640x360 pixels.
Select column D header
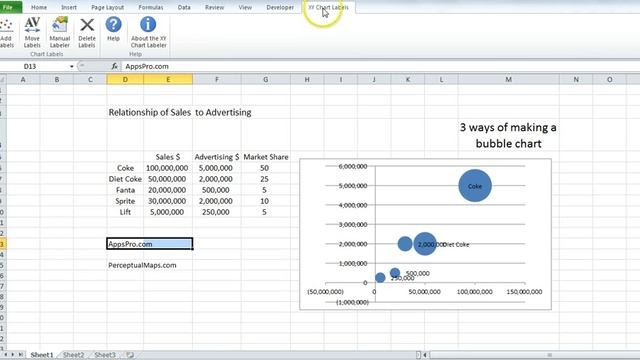pos(125,80)
